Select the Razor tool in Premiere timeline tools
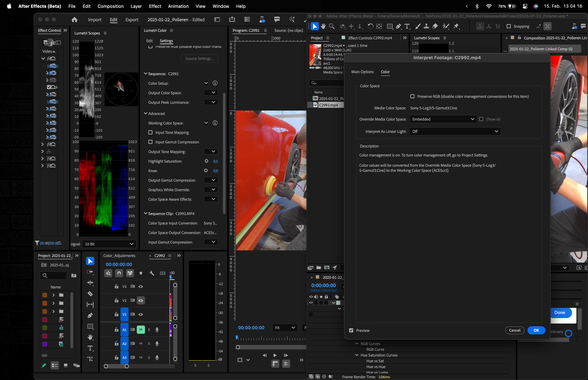This screenshot has height=380, width=588. [x=90, y=294]
